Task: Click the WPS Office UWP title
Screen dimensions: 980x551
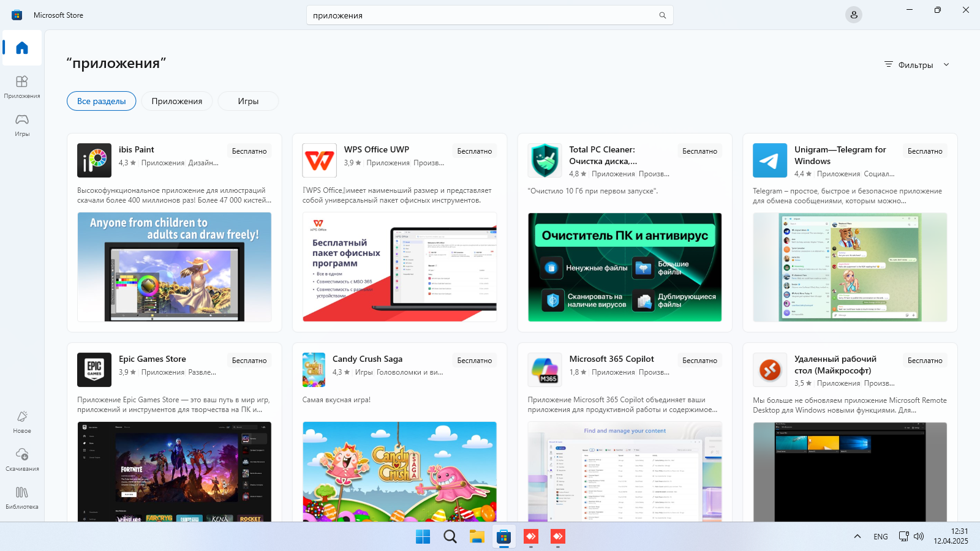Action: pyautogui.click(x=377, y=149)
